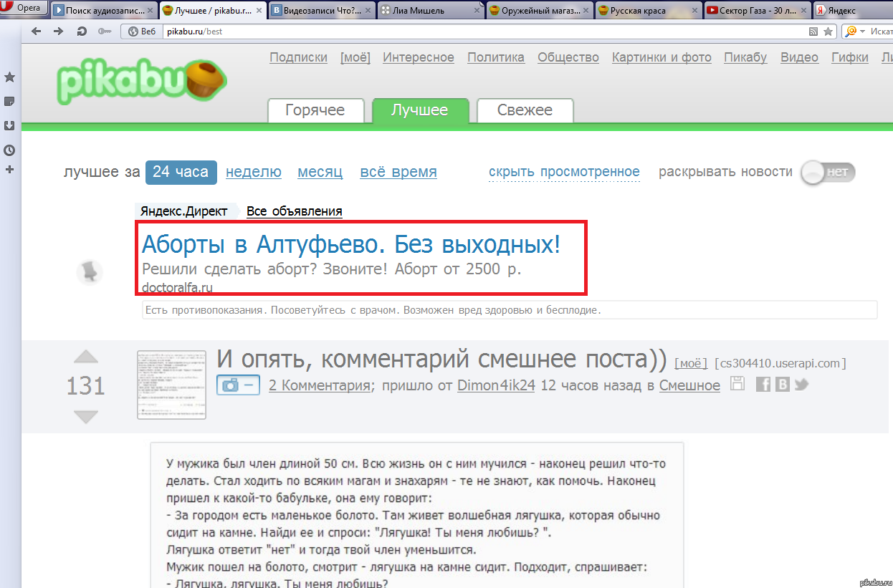The width and height of the screenshot is (893, 588).
Task: Click the password wand key icon
Action: 104,32
